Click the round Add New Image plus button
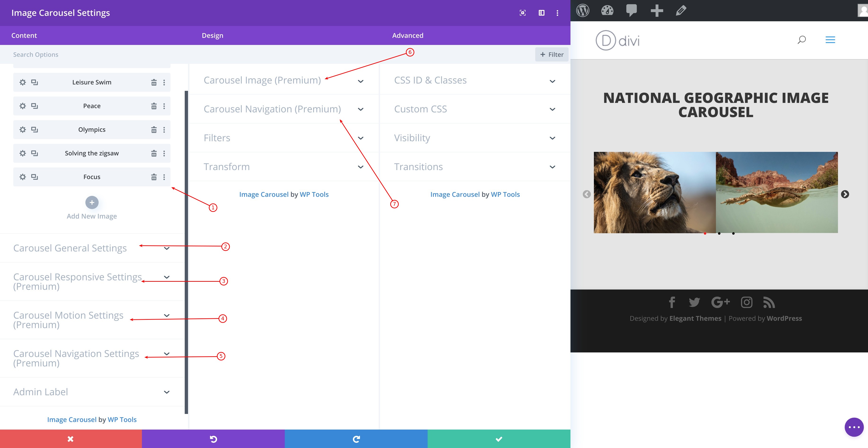The width and height of the screenshot is (868, 448). click(x=92, y=203)
